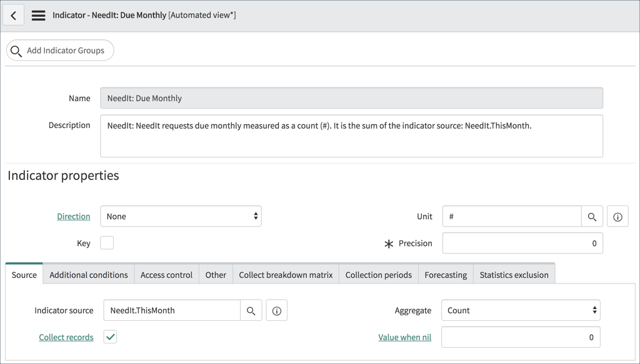Screen dimensions: 640x364
Task: Open the Direction dropdown
Action: (181, 217)
